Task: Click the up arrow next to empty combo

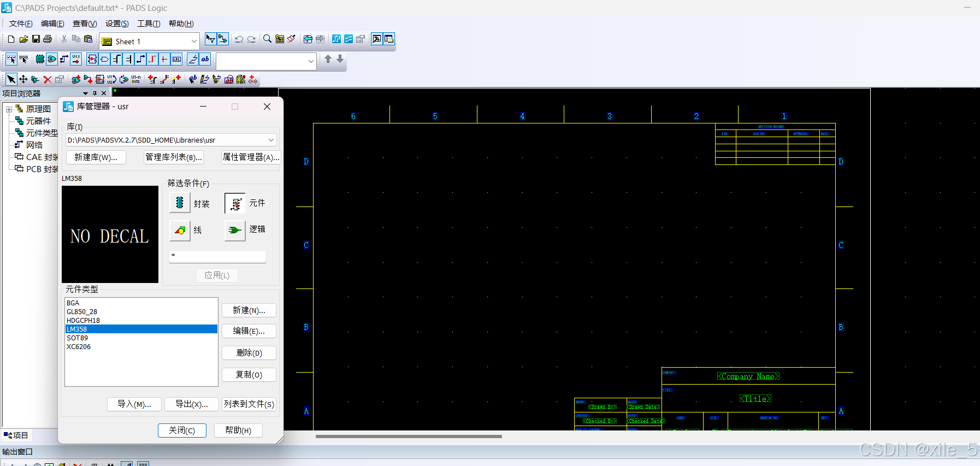Action: 328,59
